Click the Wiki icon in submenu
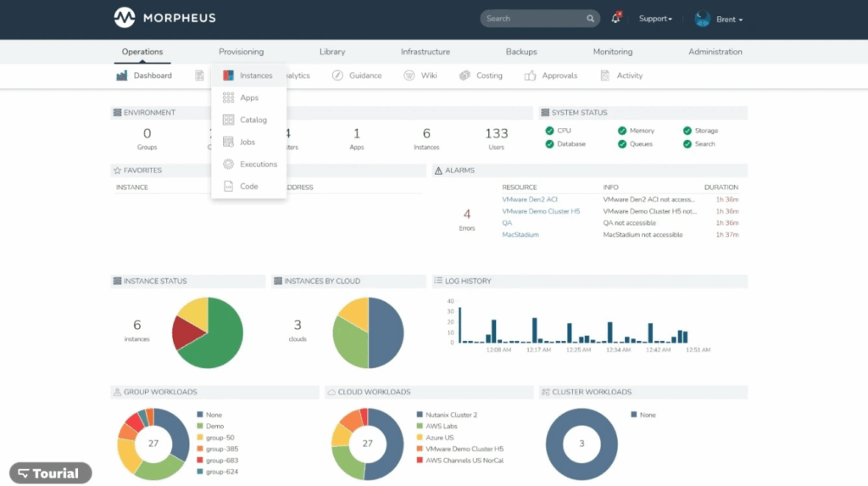The height and width of the screenshot is (486, 868). pos(409,75)
